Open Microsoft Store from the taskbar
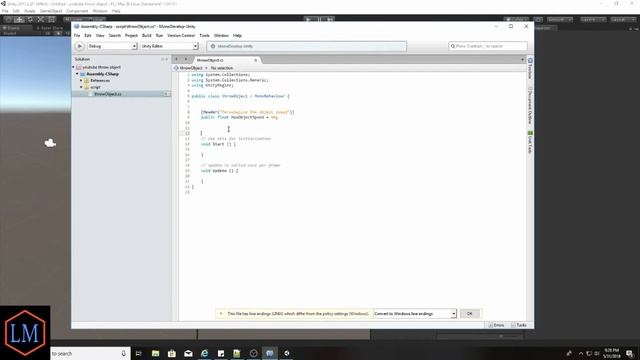Screen dimensions: 640x360 click(172, 353)
